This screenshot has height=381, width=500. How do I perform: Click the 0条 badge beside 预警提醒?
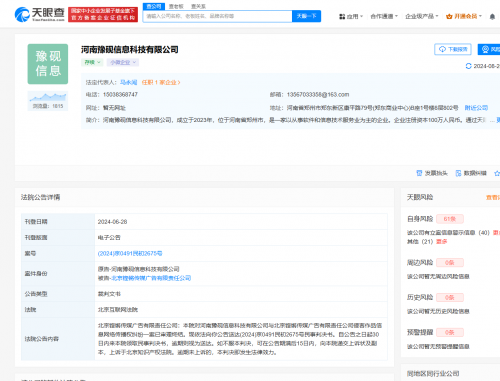click(x=450, y=332)
